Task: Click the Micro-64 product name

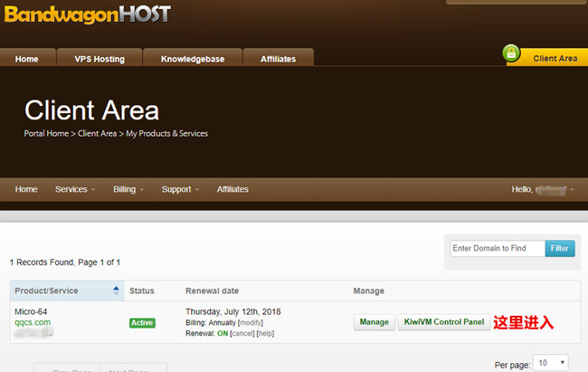Action: [31, 311]
